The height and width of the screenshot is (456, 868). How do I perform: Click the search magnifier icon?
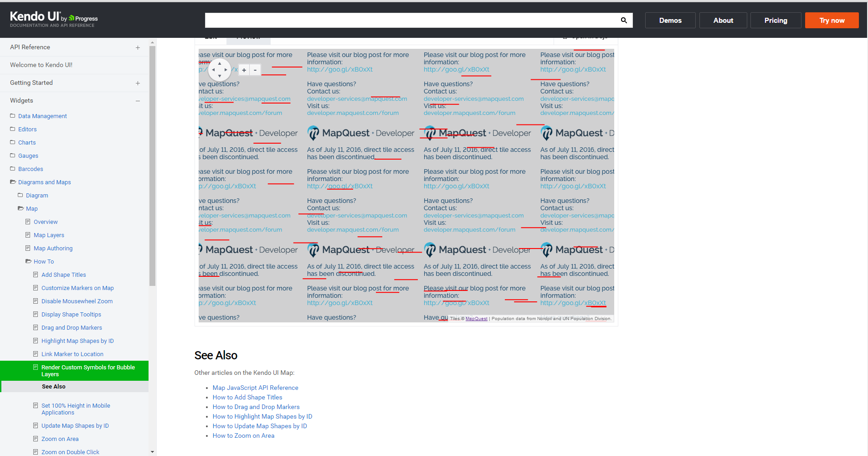[x=624, y=20]
